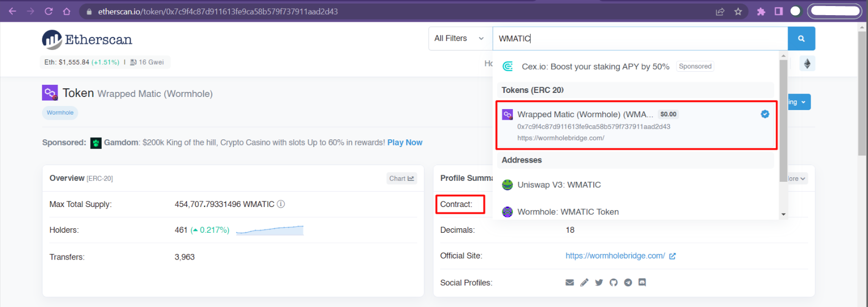The height and width of the screenshot is (307, 868).
Task: Click the Gamdom sponsor icon
Action: pos(96,143)
